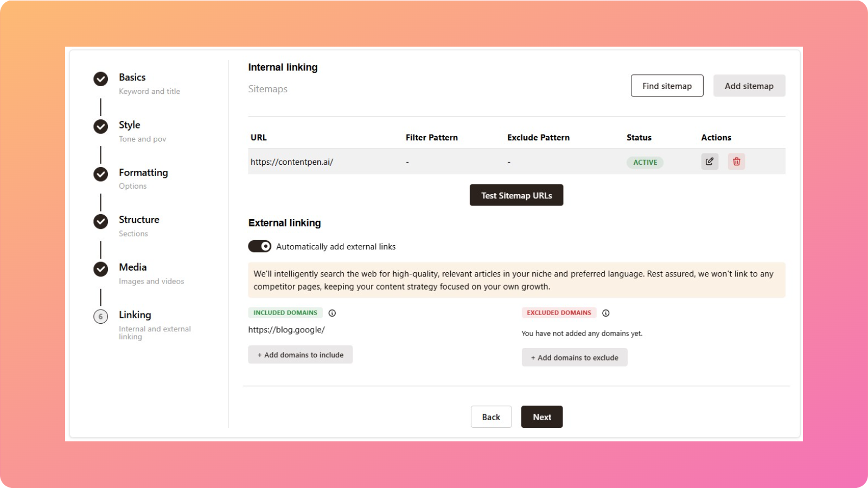Viewport: 868px width, 488px height.
Task: Click the Add sitemap button
Action: point(749,85)
